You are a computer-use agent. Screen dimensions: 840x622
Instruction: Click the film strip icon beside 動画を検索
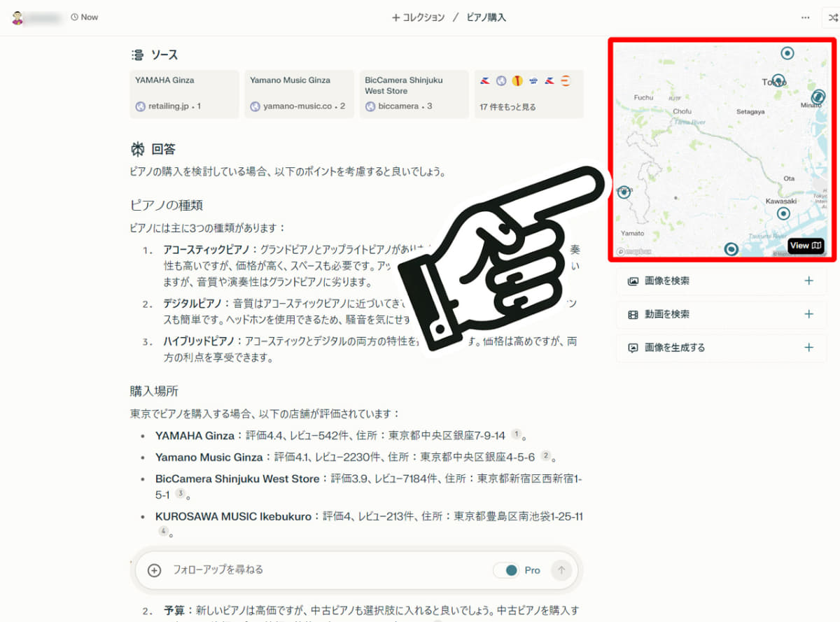click(x=632, y=313)
